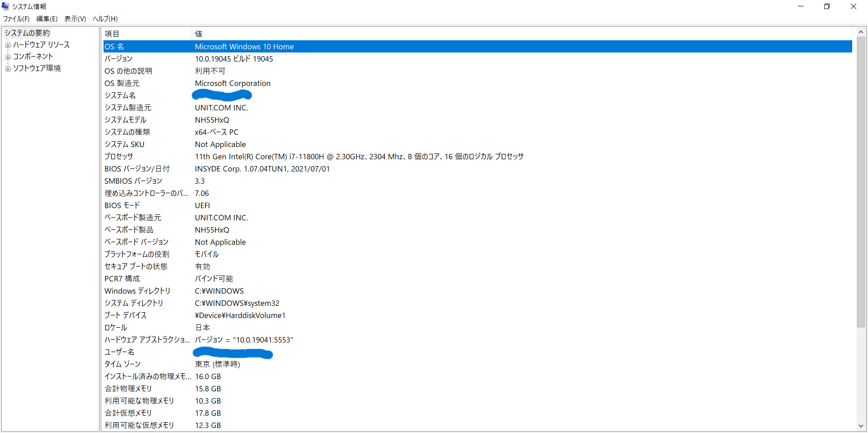Select the BIOS モード row
Viewport: 868px width, 433px height.
pyautogui.click(x=478, y=205)
